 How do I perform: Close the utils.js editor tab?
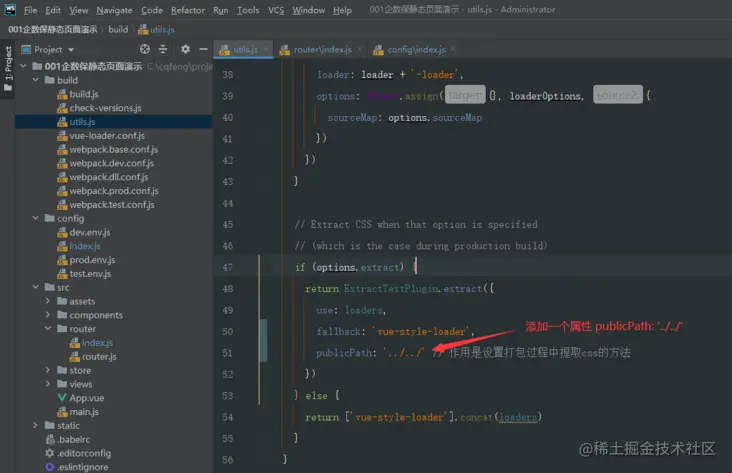pyautogui.click(x=266, y=49)
